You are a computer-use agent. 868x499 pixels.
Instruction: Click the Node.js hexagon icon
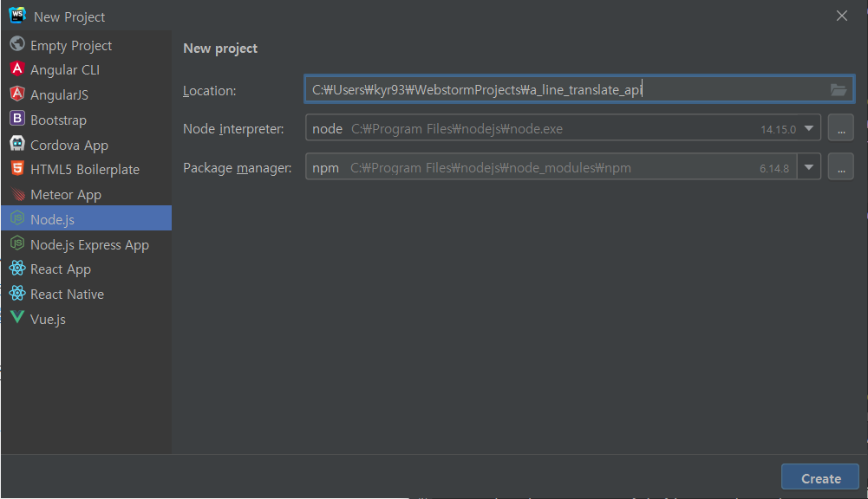pos(17,218)
